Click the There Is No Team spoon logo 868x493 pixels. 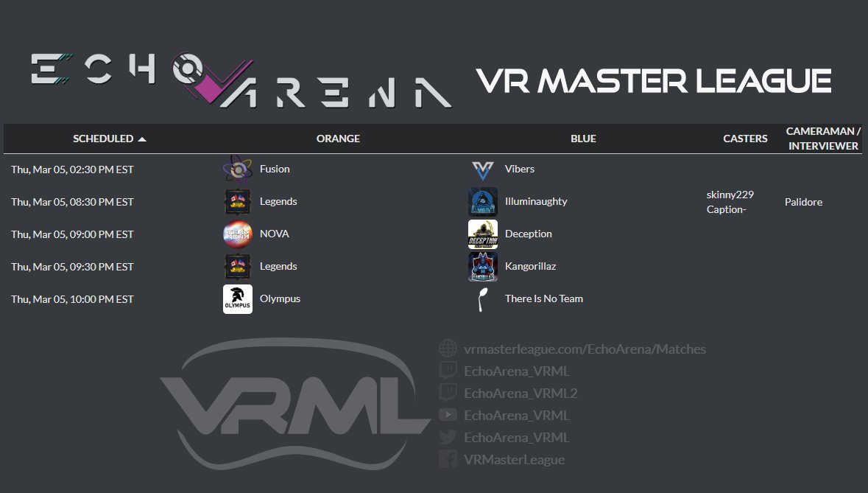click(483, 299)
